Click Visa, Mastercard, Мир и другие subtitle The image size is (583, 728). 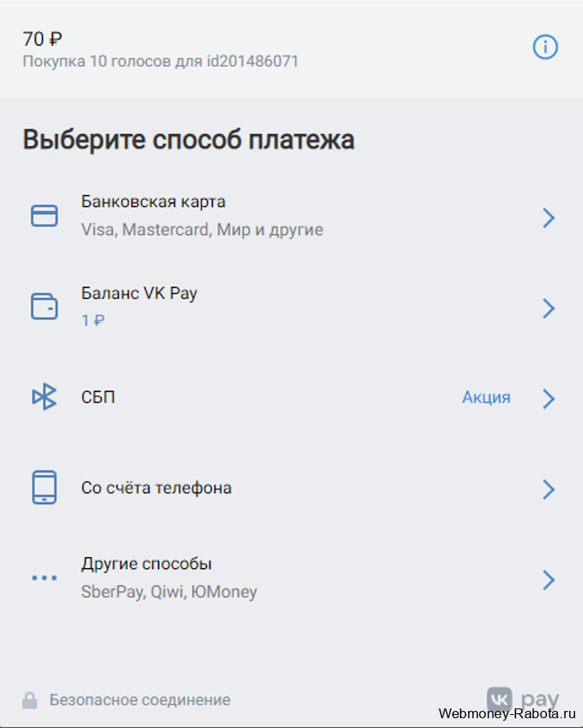202,230
